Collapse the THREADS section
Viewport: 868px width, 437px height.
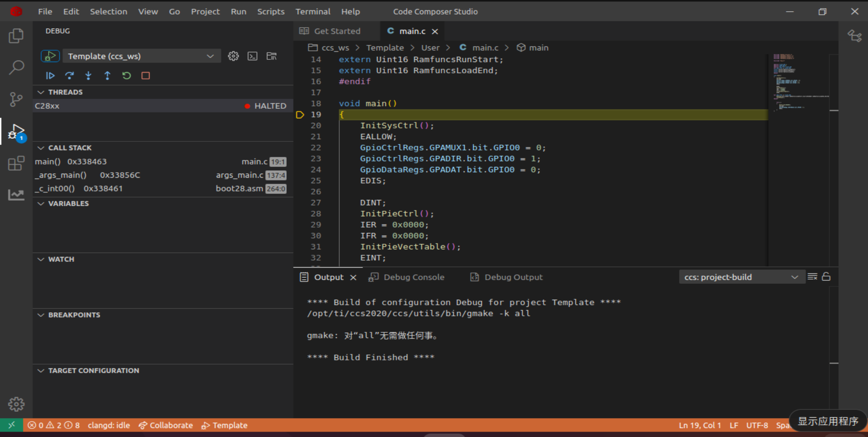[x=41, y=92]
